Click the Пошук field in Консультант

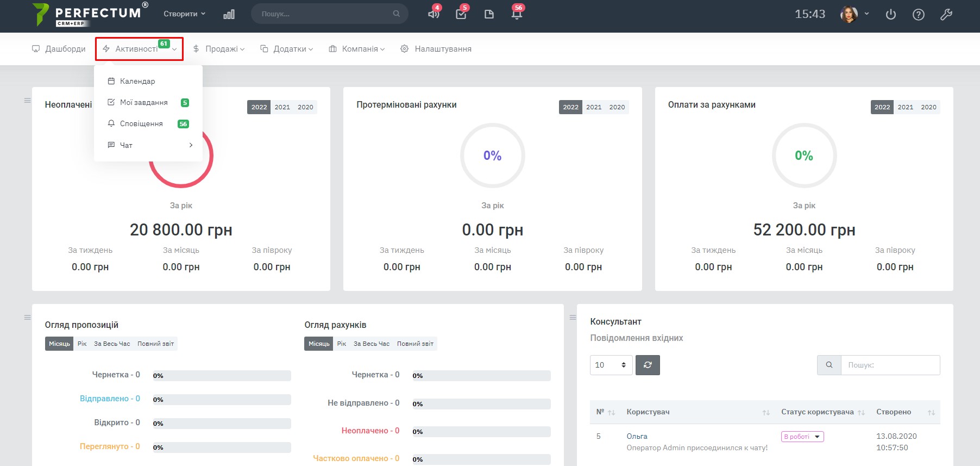click(890, 365)
